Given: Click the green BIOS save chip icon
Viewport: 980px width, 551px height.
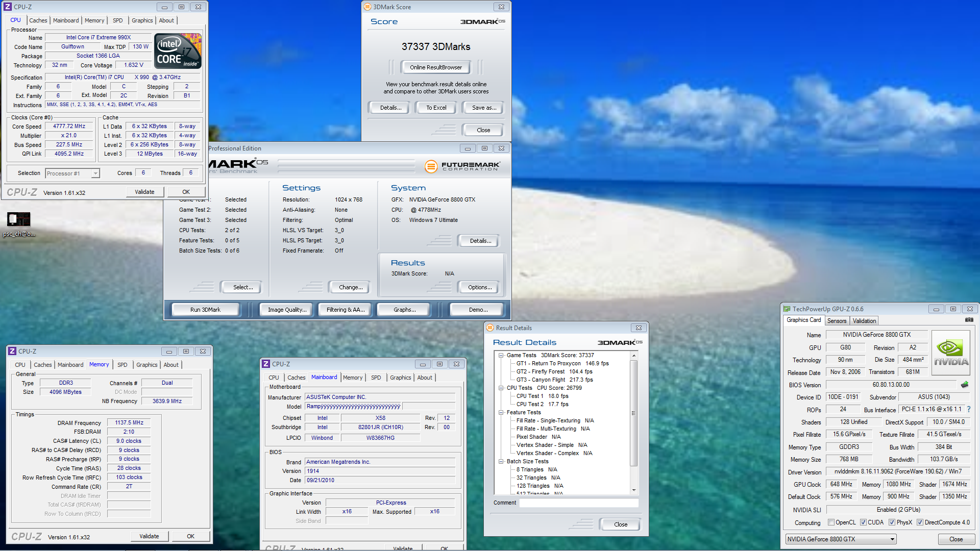Looking at the screenshot, I should coord(965,385).
